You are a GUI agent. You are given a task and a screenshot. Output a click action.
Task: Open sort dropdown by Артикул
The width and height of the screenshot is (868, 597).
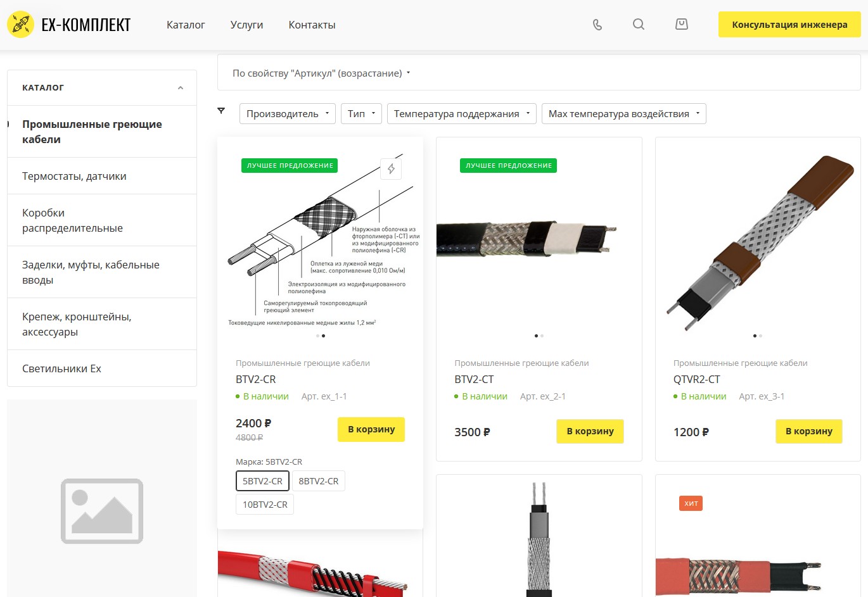click(x=321, y=73)
